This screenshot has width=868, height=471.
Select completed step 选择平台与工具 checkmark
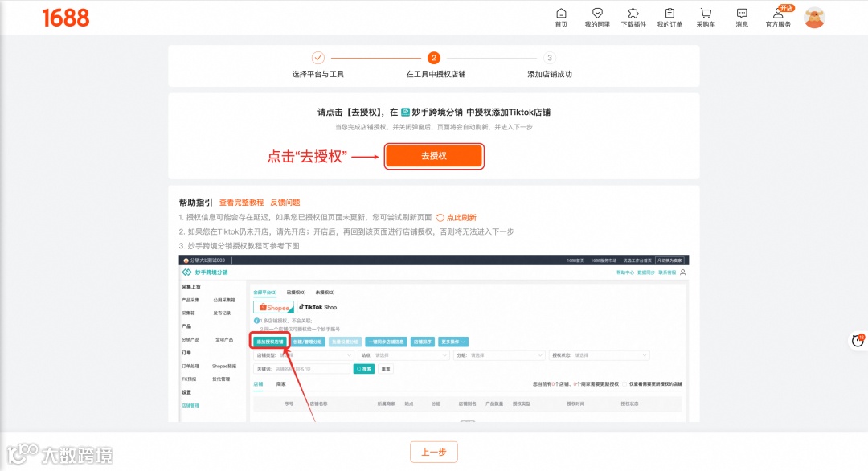coord(317,58)
